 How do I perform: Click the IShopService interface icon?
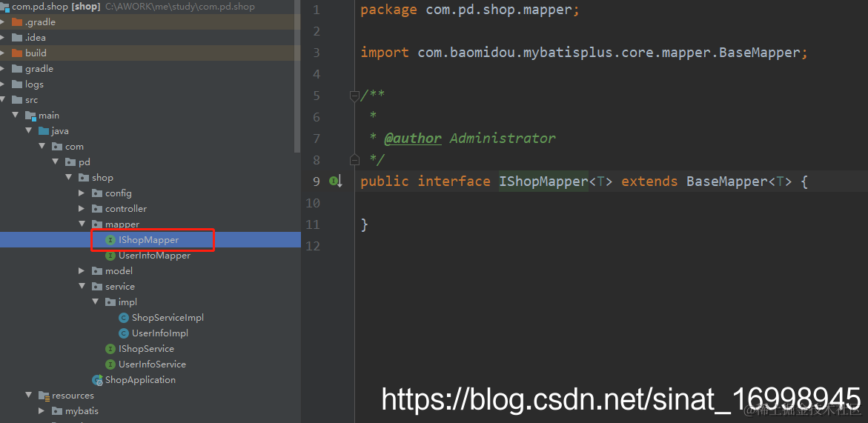(110, 349)
